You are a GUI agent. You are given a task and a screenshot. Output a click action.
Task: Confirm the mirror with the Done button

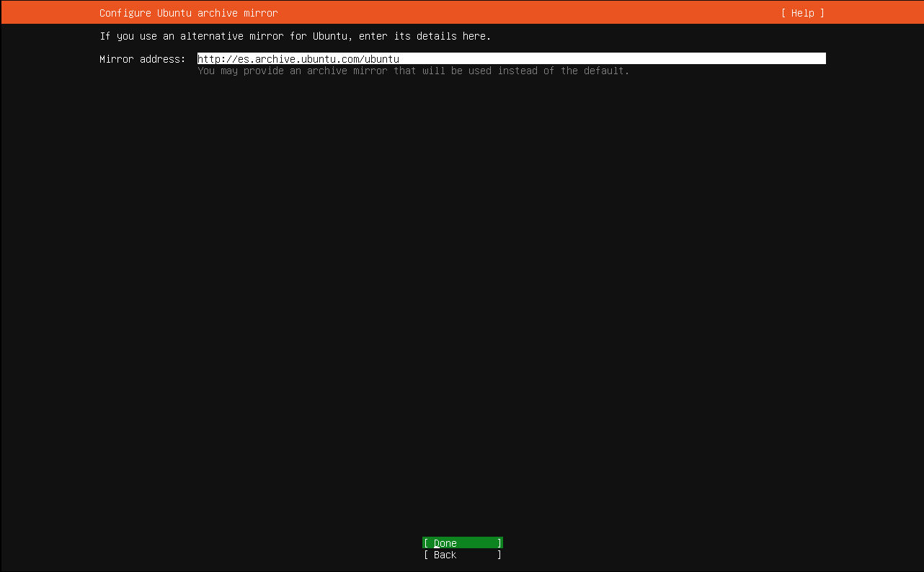(x=463, y=543)
